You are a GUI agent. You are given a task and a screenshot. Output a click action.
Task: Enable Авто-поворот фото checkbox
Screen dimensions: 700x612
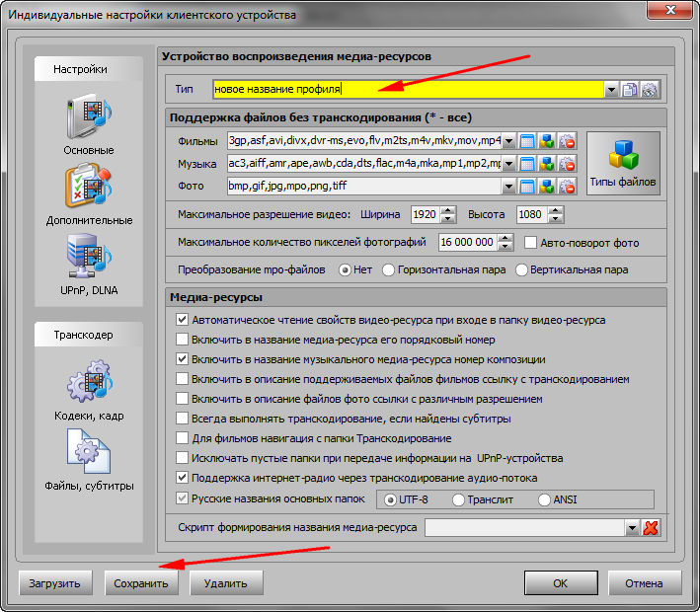coord(531,242)
